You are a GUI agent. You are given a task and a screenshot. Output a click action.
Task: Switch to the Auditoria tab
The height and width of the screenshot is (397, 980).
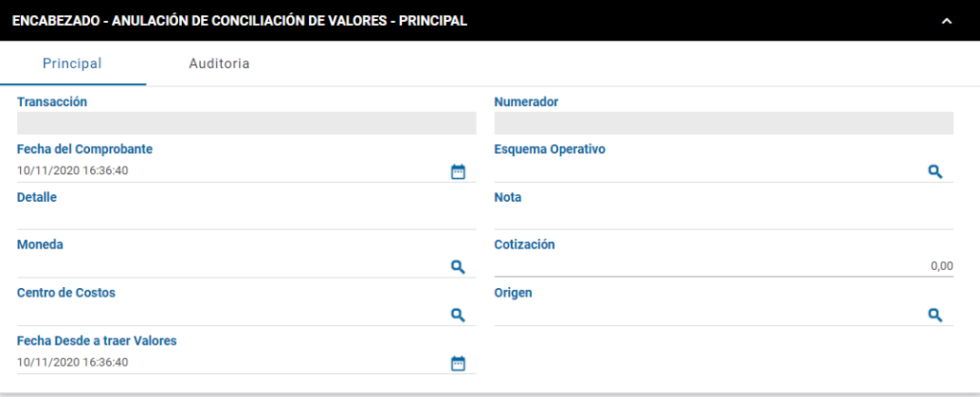pyautogui.click(x=219, y=64)
